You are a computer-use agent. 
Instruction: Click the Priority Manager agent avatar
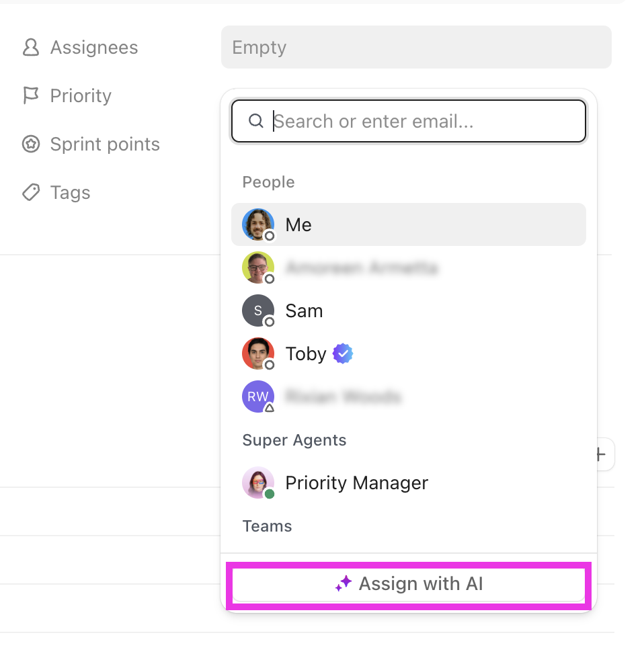[x=258, y=483]
